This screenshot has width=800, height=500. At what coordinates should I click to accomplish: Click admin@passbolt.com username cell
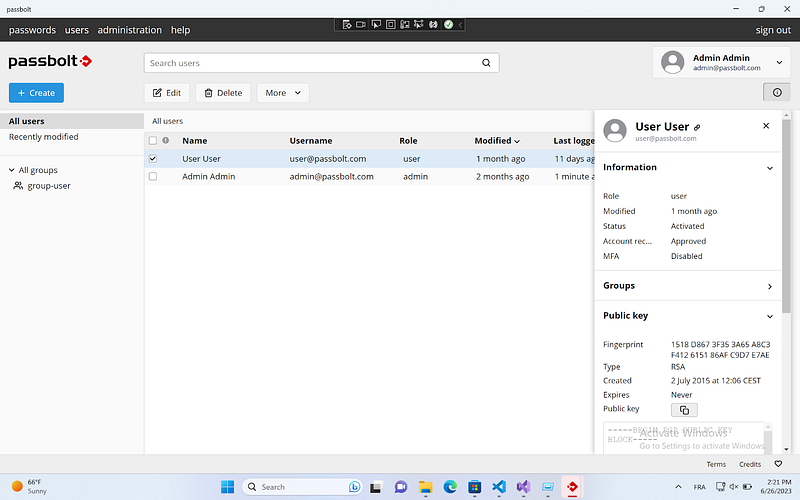click(331, 177)
